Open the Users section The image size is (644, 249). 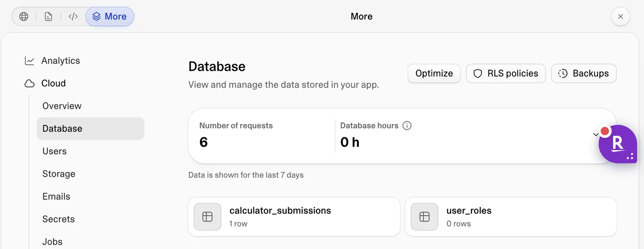(54, 151)
